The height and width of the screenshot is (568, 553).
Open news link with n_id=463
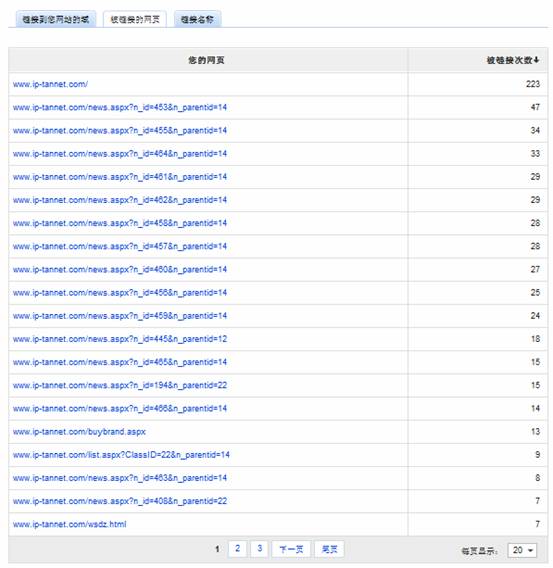coord(120,478)
